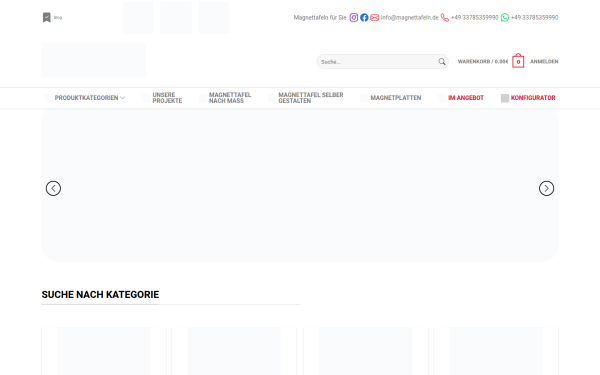Click the Konfigurator menu icon

pyautogui.click(x=505, y=98)
